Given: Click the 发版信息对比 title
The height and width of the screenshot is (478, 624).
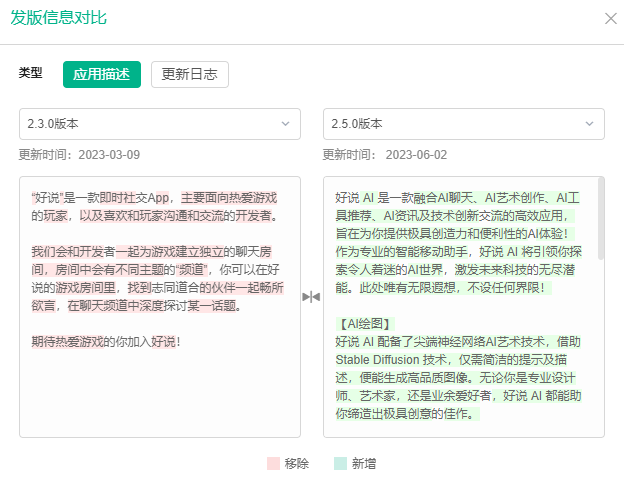Looking at the screenshot, I should [59, 18].
